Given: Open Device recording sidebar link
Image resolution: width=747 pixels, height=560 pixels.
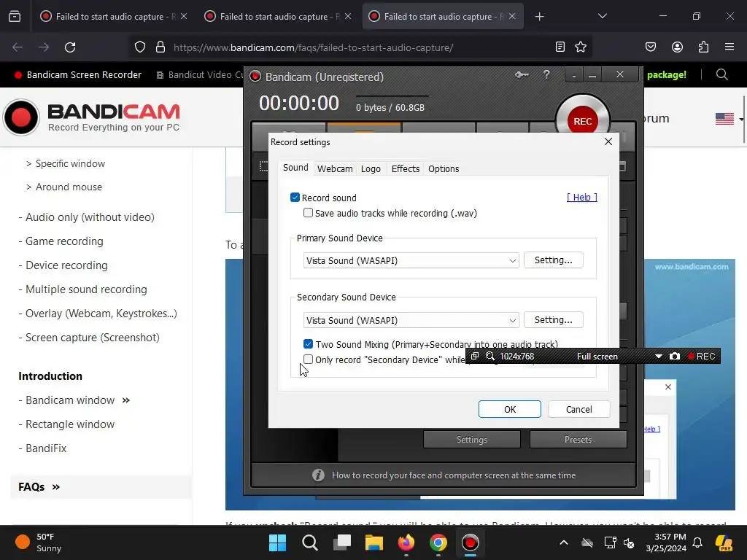Looking at the screenshot, I should (x=66, y=265).
